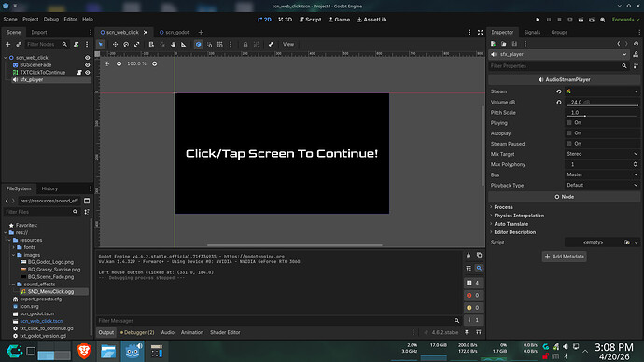Choose the Pan Mode hand tool
Image resolution: width=644 pixels, height=362 pixels.
point(173,45)
